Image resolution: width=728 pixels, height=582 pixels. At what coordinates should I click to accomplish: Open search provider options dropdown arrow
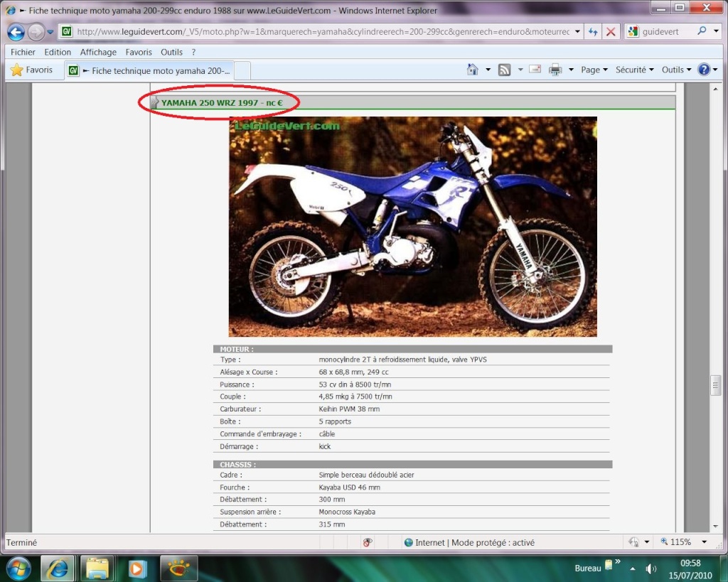[717, 31]
